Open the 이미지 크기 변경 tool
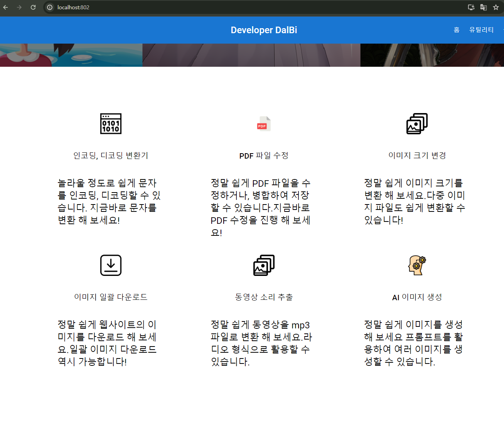Image resolution: width=504 pixels, height=421 pixels. [x=417, y=156]
